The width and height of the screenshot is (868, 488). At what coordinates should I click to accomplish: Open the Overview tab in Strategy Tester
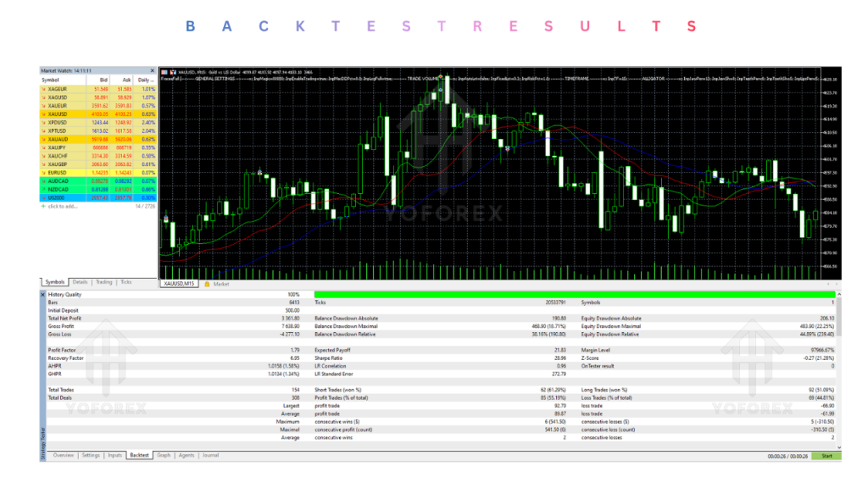63,455
